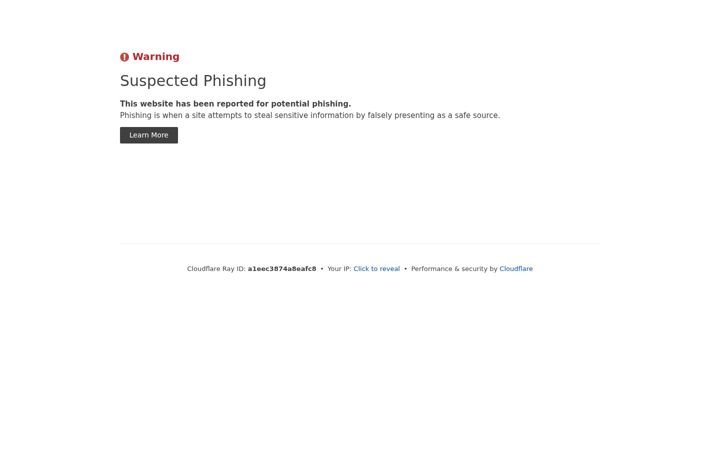The width and height of the screenshot is (720, 450).
Task: Open the Learn More button
Action: coord(149,135)
